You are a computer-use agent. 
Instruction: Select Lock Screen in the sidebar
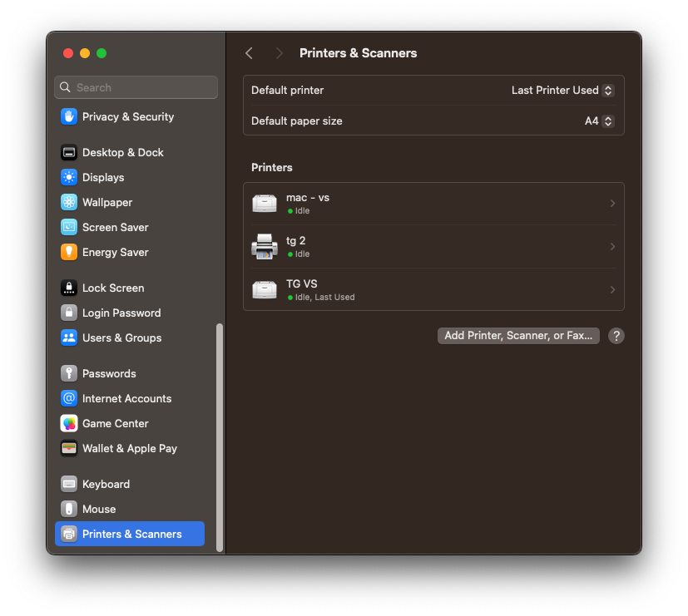[x=130, y=288]
